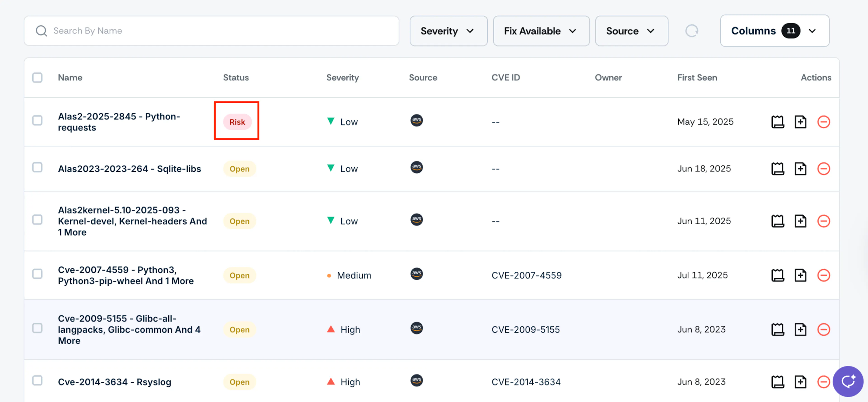Image resolution: width=868 pixels, height=402 pixels.
Task: Click the Search By Name field
Action: 212,31
